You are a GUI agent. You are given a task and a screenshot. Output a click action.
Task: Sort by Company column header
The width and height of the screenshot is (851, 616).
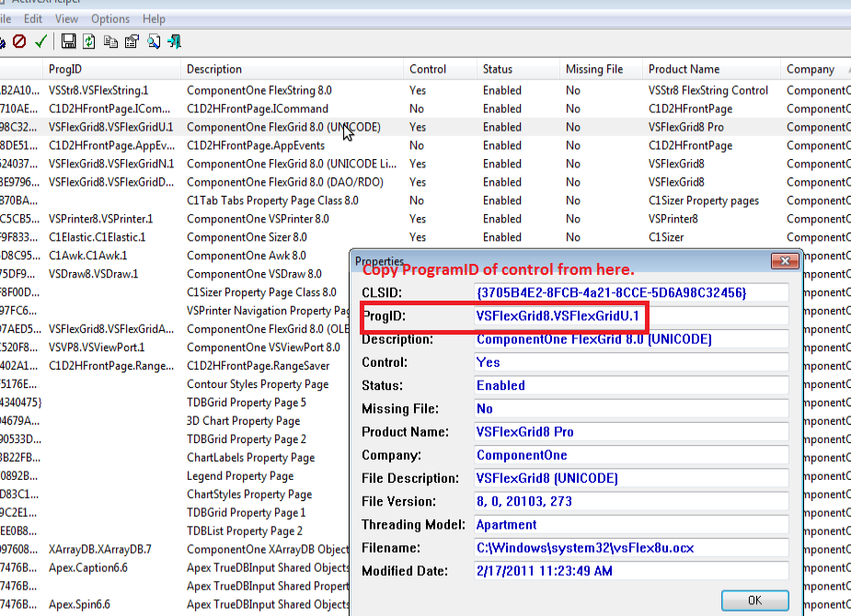(x=816, y=69)
